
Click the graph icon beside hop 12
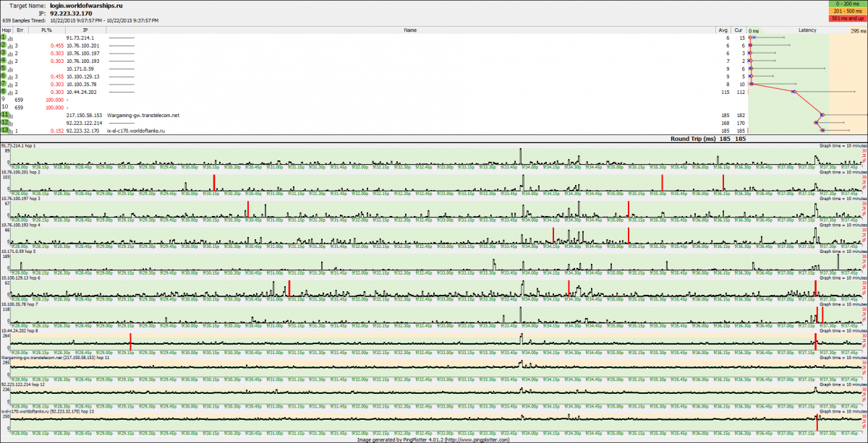pyautogui.click(x=12, y=123)
